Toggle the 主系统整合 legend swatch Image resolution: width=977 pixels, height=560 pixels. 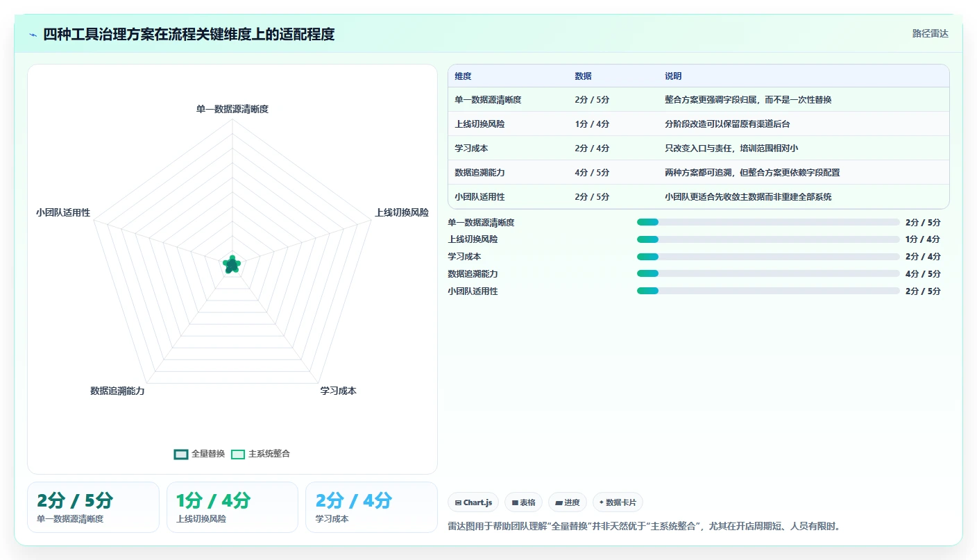[x=238, y=454]
